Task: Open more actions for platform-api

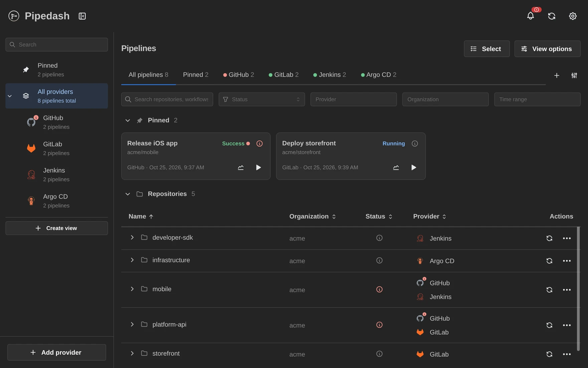Action: point(567,325)
